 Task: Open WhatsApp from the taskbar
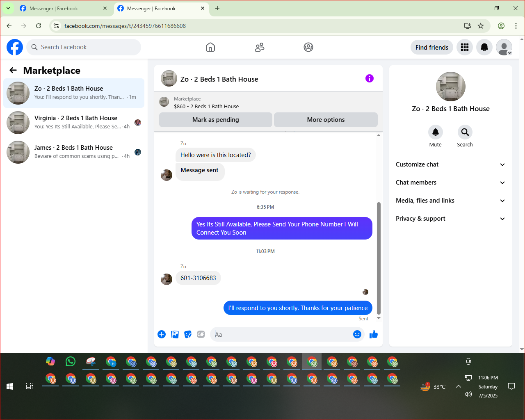71,361
